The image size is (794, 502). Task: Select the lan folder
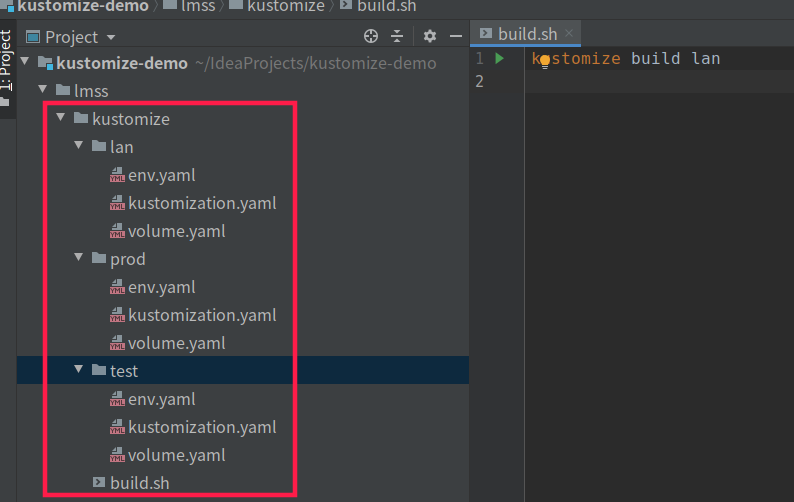tap(122, 147)
